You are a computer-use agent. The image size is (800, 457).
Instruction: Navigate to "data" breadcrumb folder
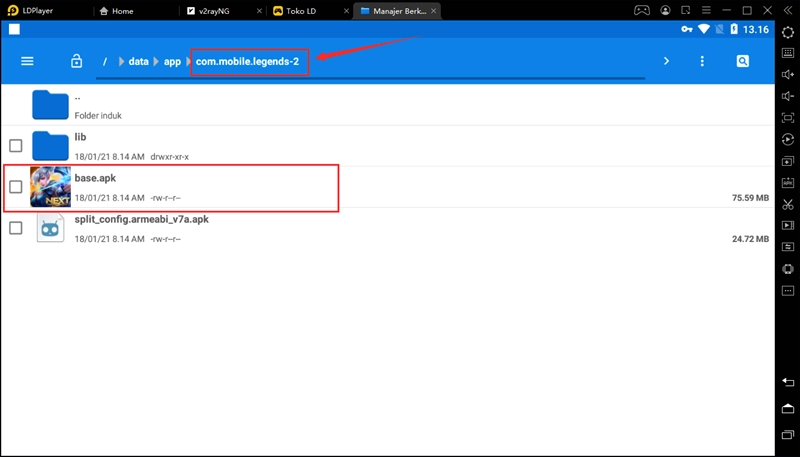tap(138, 61)
